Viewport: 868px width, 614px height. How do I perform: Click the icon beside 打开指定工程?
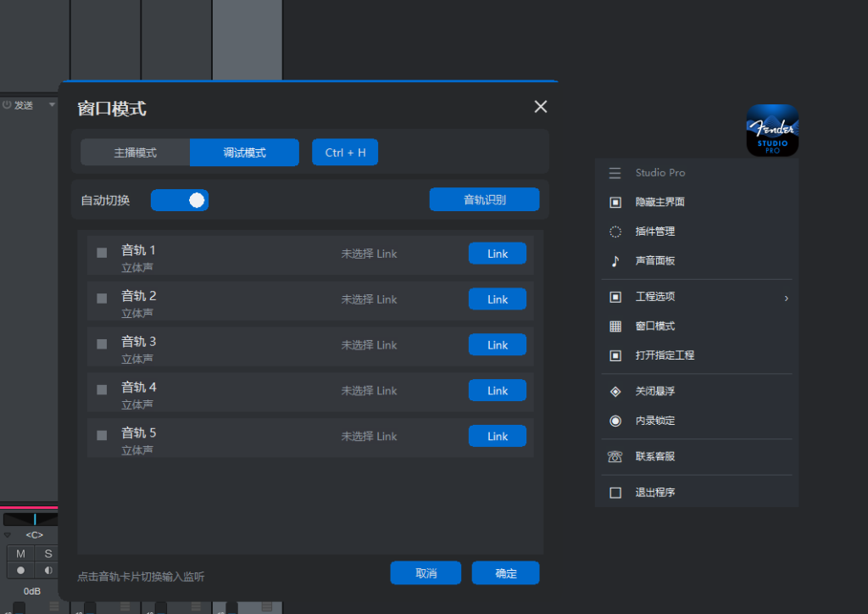click(615, 355)
